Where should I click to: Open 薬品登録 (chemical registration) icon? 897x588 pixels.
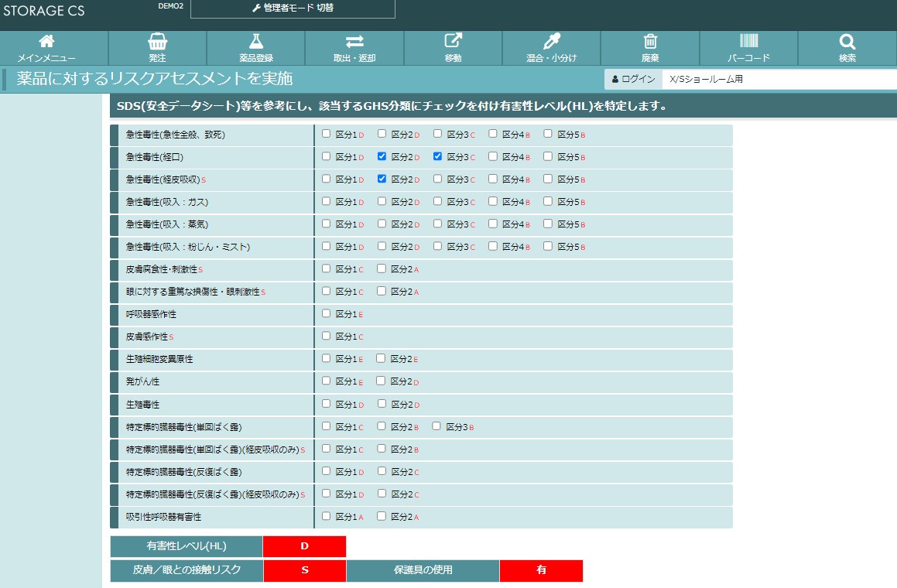(x=256, y=47)
